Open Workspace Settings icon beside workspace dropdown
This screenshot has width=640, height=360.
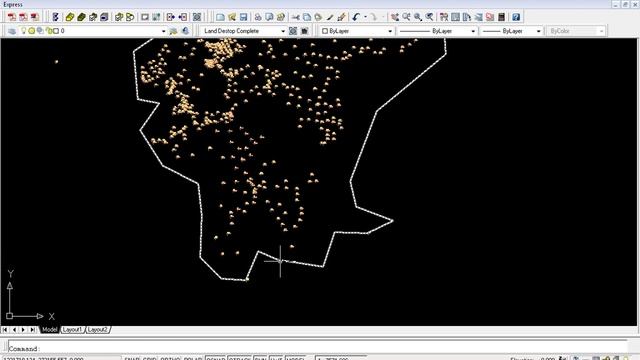pyautogui.click(x=293, y=31)
